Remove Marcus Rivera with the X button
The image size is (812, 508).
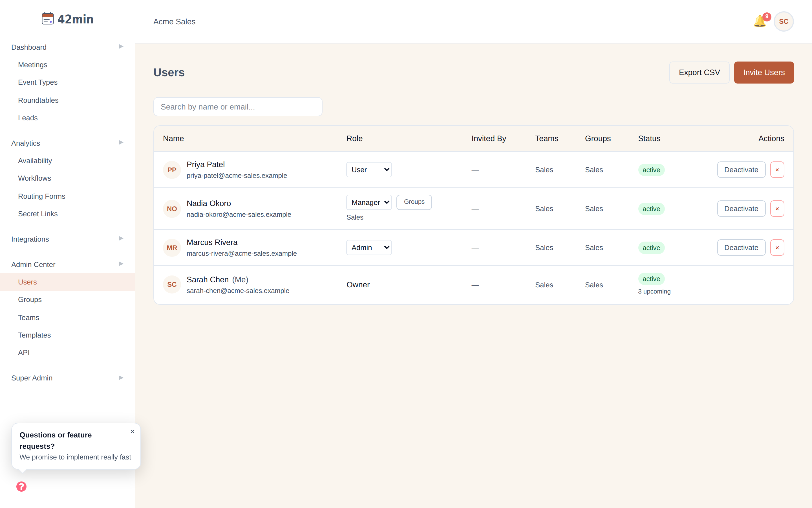coord(777,248)
